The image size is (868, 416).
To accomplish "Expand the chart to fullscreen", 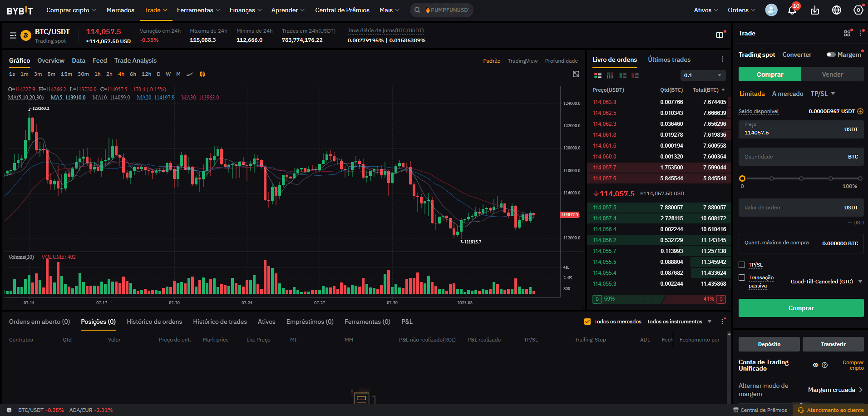I will point(576,74).
